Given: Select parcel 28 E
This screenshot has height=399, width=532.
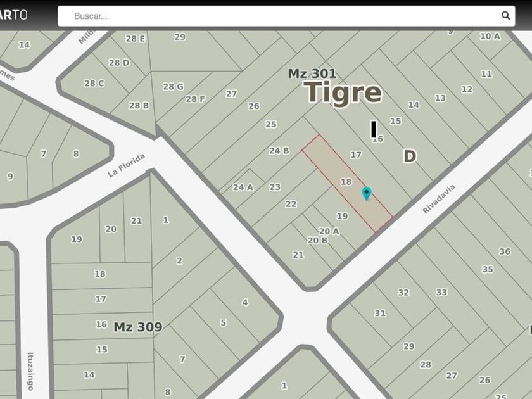Looking at the screenshot, I should click(x=135, y=39).
